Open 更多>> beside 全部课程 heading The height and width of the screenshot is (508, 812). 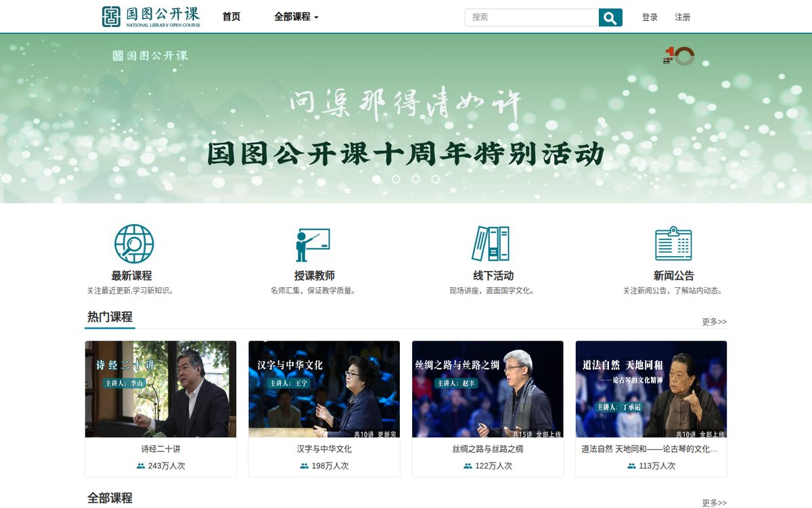(x=714, y=503)
